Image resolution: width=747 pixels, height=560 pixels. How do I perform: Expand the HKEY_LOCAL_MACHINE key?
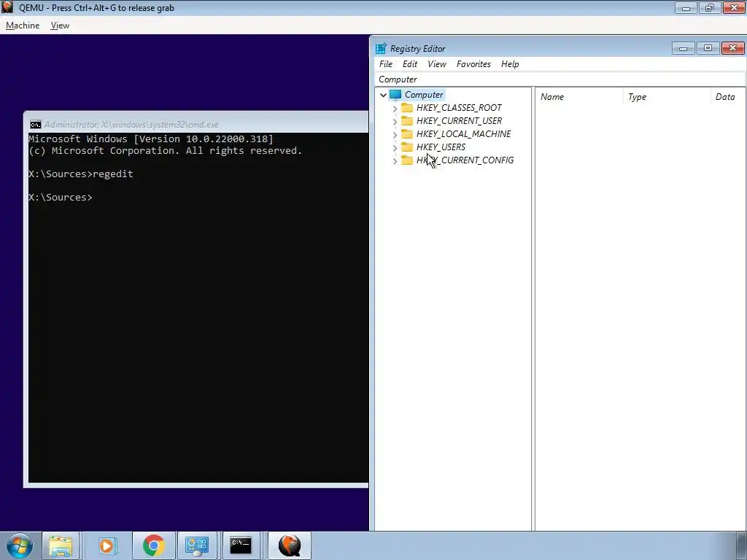point(395,135)
